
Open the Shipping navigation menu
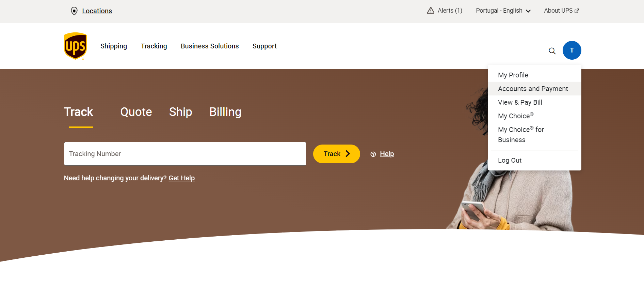point(114,46)
